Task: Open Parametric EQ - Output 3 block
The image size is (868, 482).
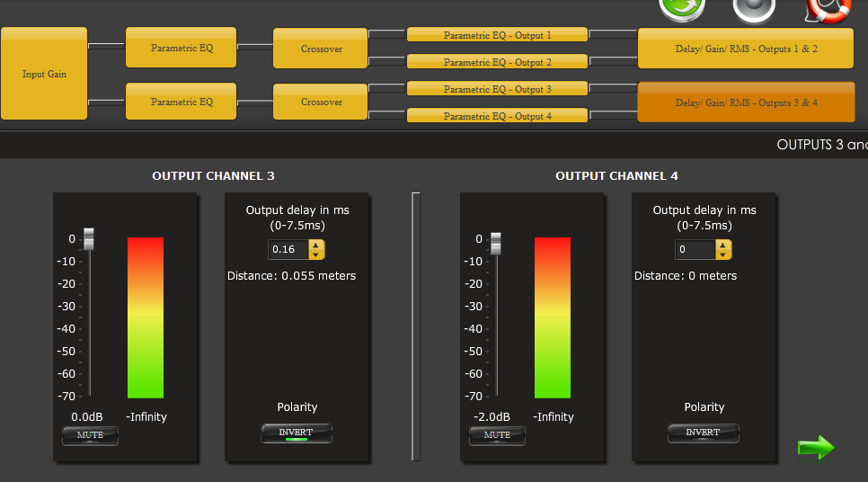Action: point(497,89)
